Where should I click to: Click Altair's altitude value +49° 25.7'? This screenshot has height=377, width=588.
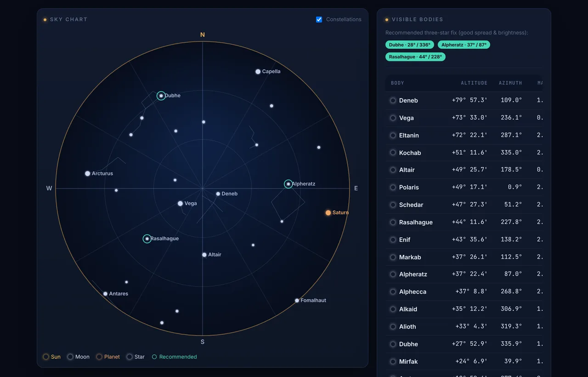(469, 170)
